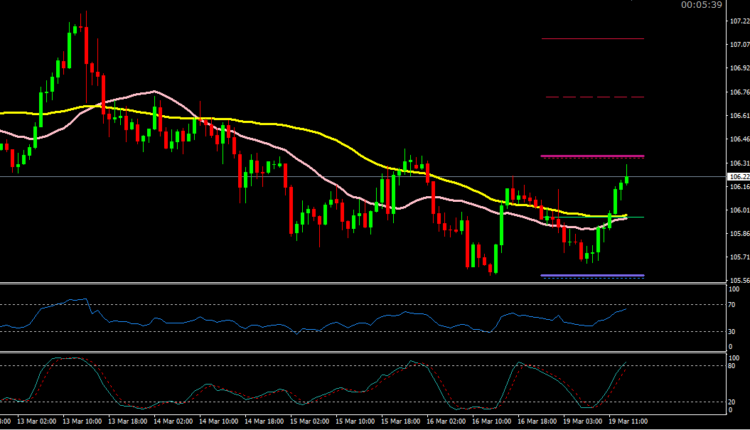Click the highlighted 106.22 current price label

(738, 177)
